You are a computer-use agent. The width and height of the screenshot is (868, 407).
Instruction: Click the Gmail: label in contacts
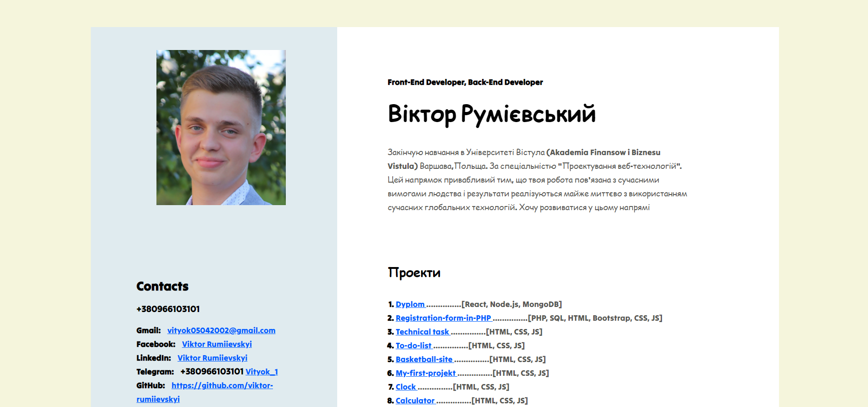coord(149,330)
